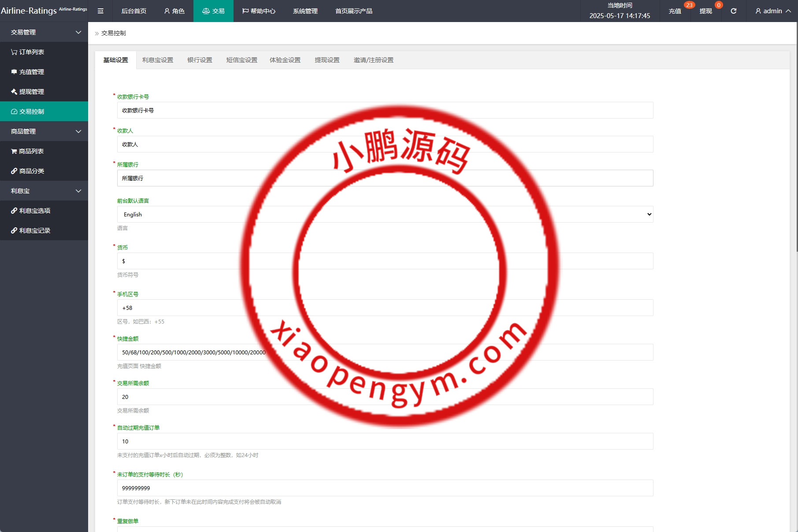Switch to the 银行设置 tab
798x532 pixels.
tap(200, 60)
